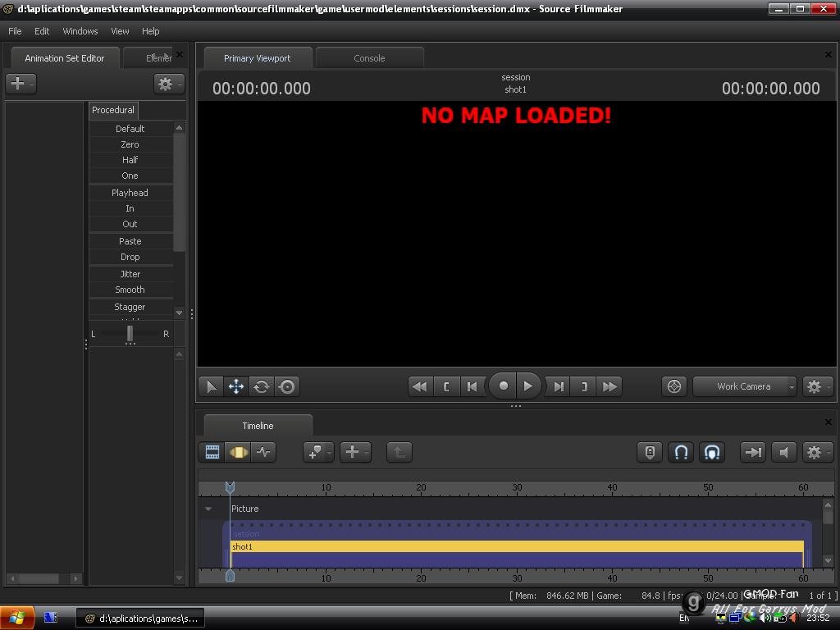Open the Animation Set add plus dropdown
This screenshot has width=840, height=630.
pyautogui.click(x=21, y=84)
